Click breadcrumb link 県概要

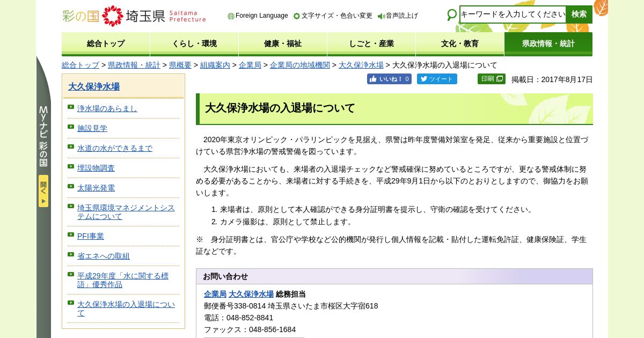(x=180, y=65)
